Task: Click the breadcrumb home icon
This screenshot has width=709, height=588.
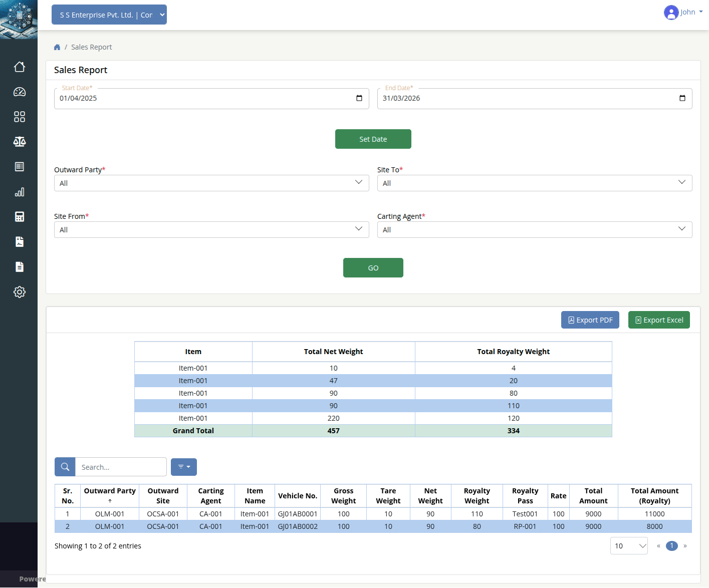Action: pyautogui.click(x=57, y=47)
